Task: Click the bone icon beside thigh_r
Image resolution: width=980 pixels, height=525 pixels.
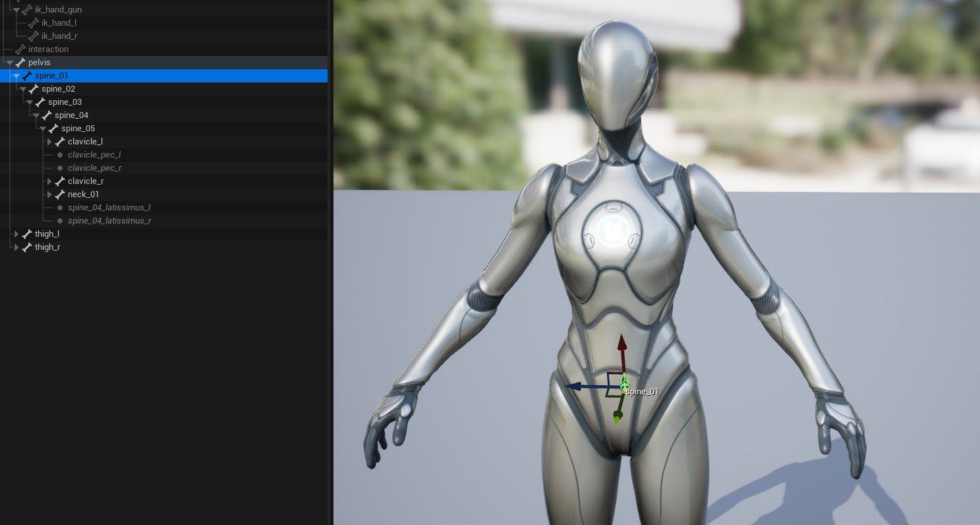Action: [27, 247]
